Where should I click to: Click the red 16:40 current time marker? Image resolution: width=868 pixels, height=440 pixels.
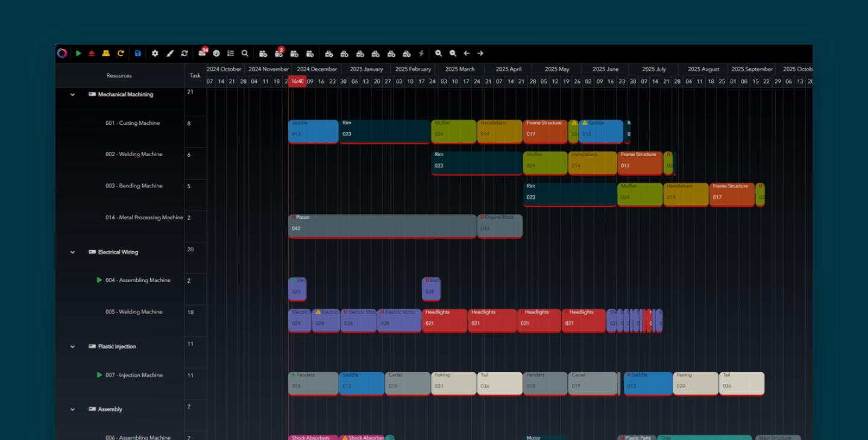point(297,81)
